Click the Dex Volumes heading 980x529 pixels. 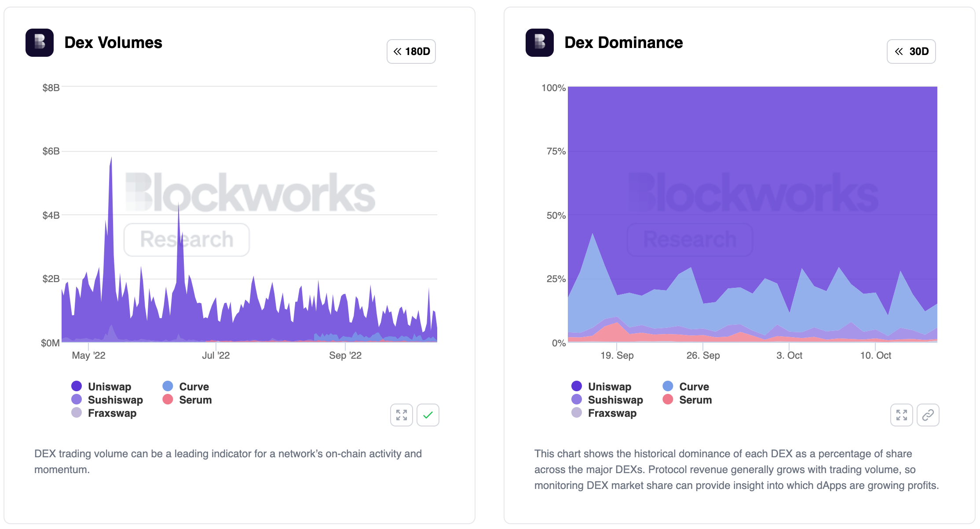tap(113, 43)
